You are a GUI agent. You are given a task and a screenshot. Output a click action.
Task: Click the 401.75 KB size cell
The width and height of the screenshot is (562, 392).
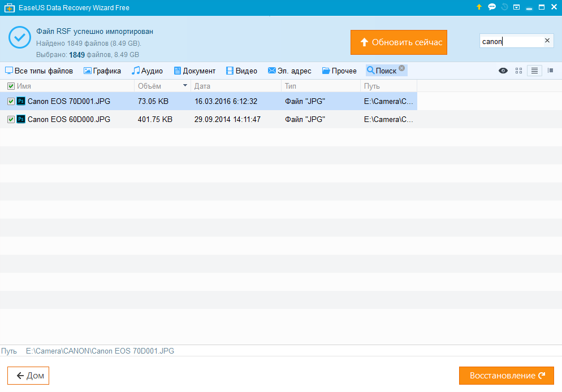[x=155, y=119]
